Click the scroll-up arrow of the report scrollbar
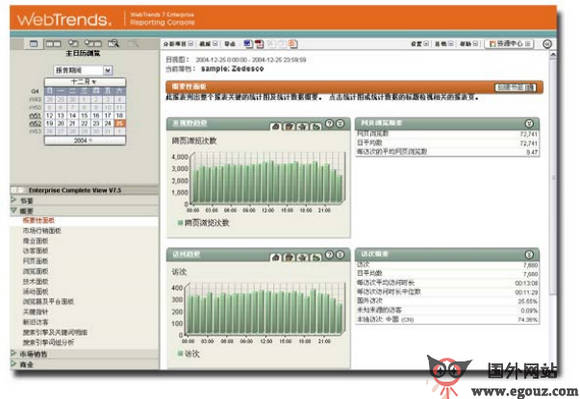580x399 pixels. pyautogui.click(x=553, y=54)
